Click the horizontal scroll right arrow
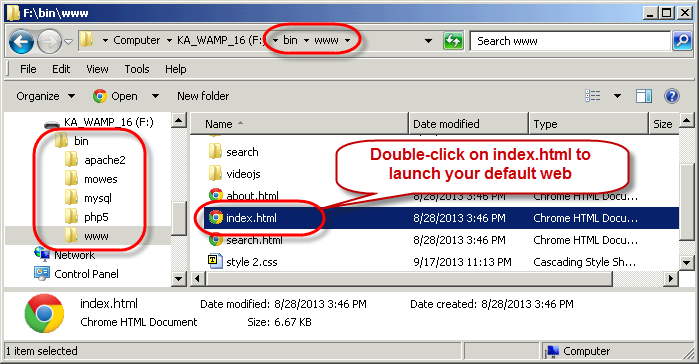This screenshot has height=364, width=699. [x=670, y=279]
